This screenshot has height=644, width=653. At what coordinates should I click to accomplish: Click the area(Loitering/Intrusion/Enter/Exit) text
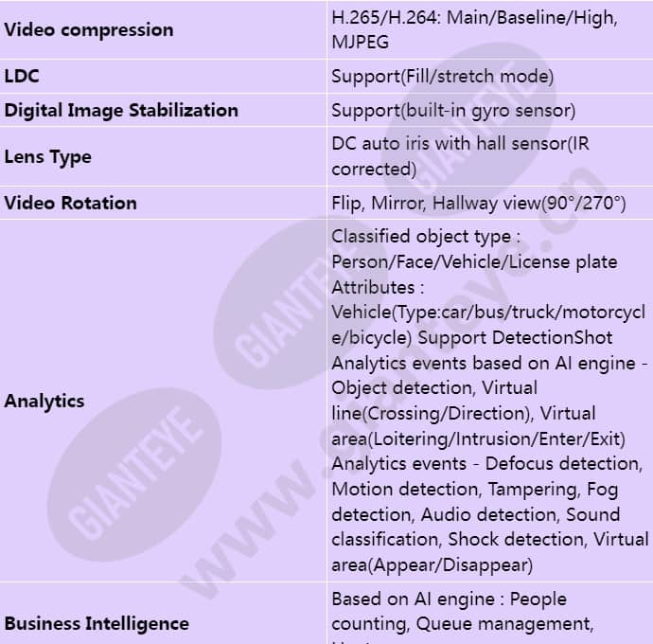click(479, 438)
